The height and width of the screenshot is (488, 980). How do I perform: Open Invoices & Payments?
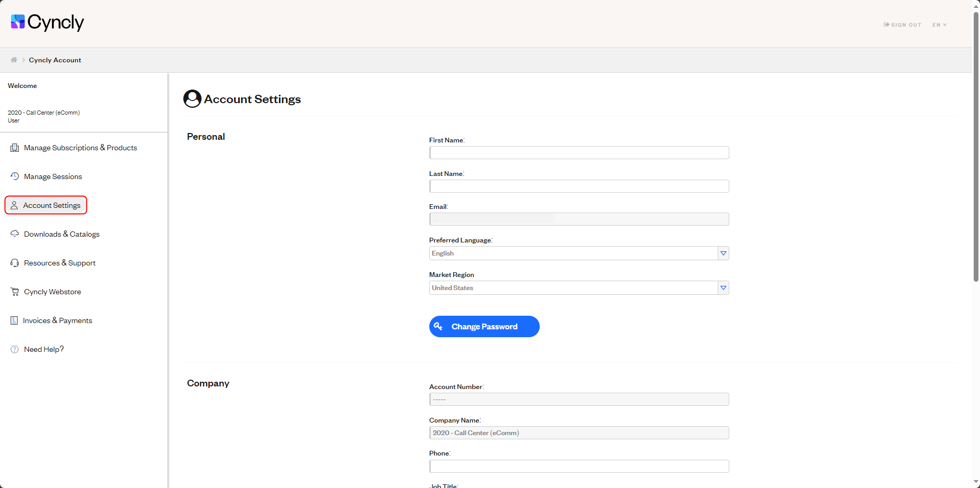pyautogui.click(x=58, y=320)
